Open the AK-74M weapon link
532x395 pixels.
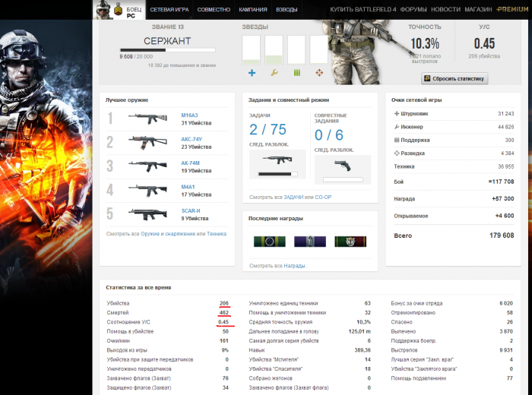pos(190,163)
